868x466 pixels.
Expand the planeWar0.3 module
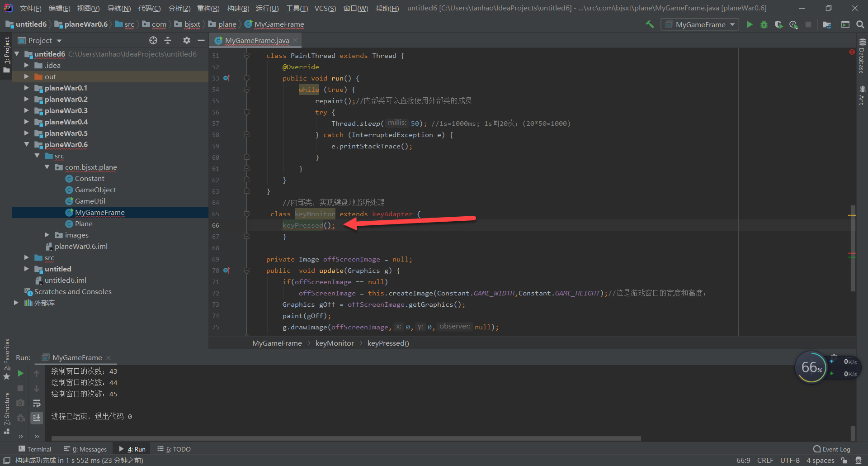[26, 110]
